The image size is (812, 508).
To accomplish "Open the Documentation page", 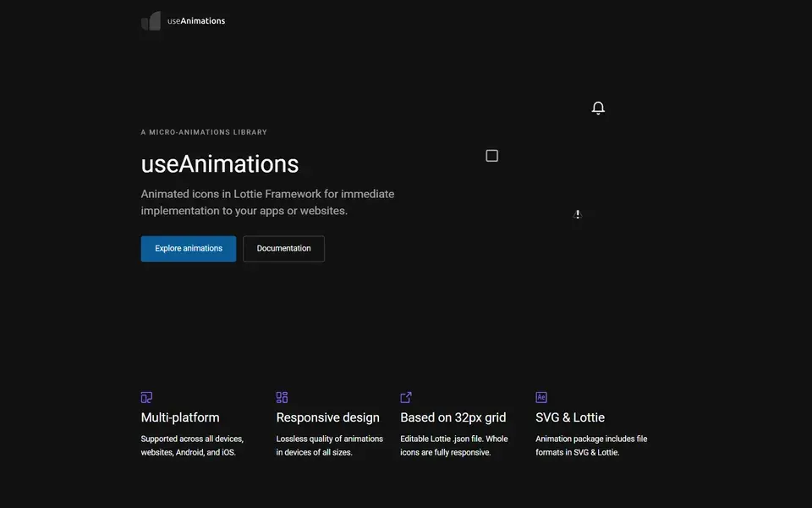I will [x=284, y=249].
